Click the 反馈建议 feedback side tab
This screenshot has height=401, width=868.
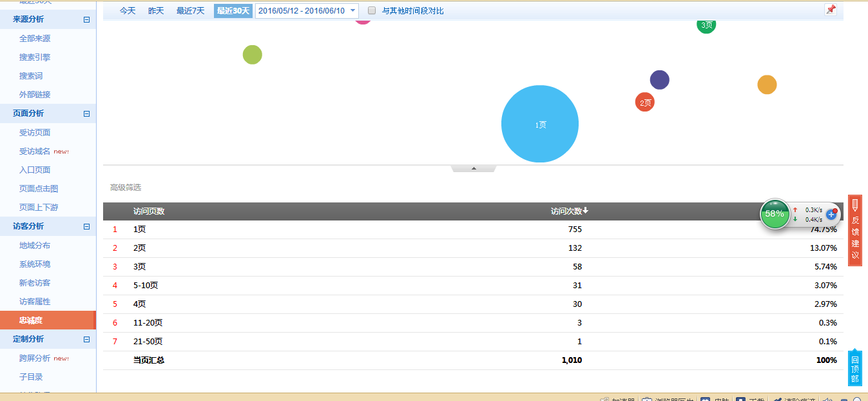[855, 231]
